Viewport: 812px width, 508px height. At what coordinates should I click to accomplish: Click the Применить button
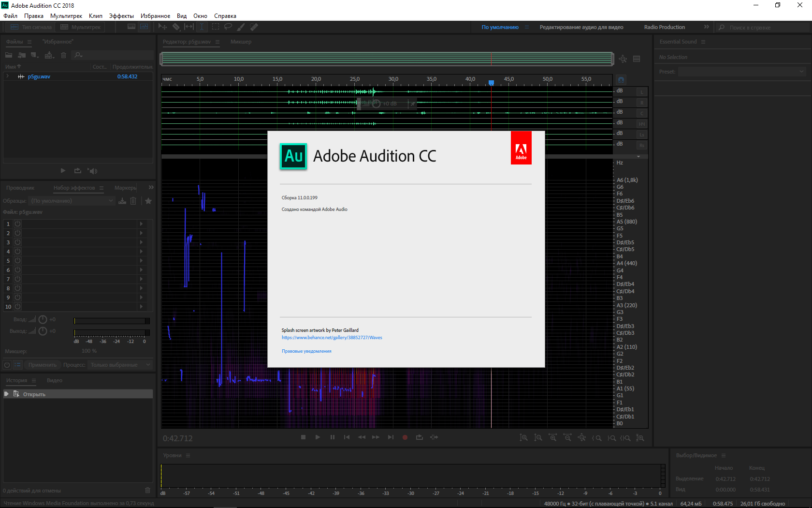click(x=43, y=365)
